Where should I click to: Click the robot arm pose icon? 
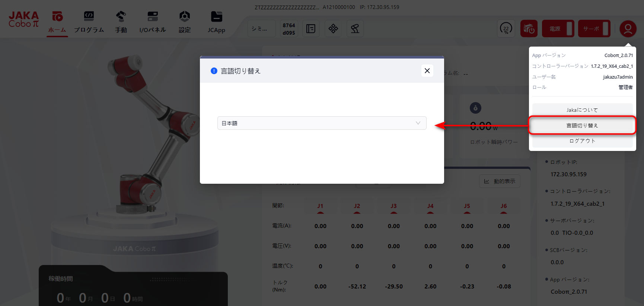[x=355, y=29]
